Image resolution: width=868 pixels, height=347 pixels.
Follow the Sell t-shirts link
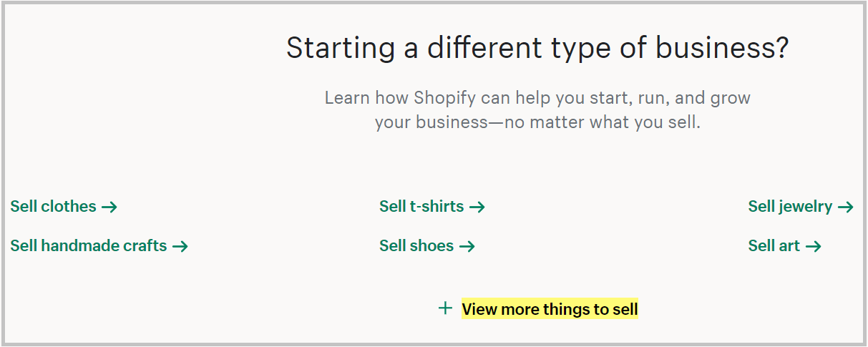click(421, 207)
